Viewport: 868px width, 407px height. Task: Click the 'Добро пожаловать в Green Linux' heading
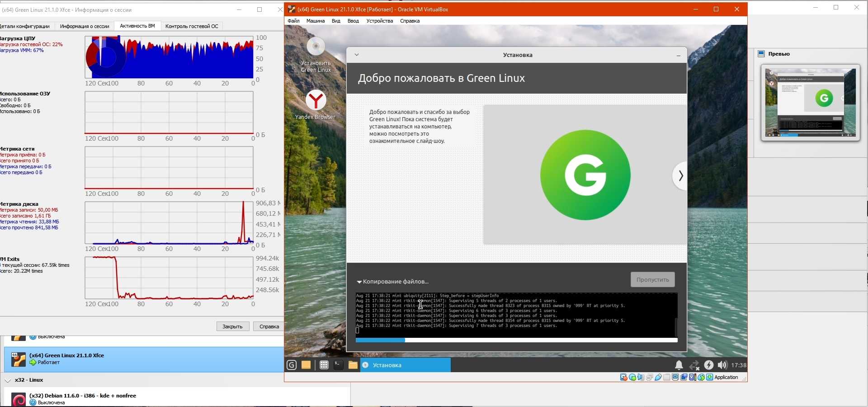[x=441, y=78]
